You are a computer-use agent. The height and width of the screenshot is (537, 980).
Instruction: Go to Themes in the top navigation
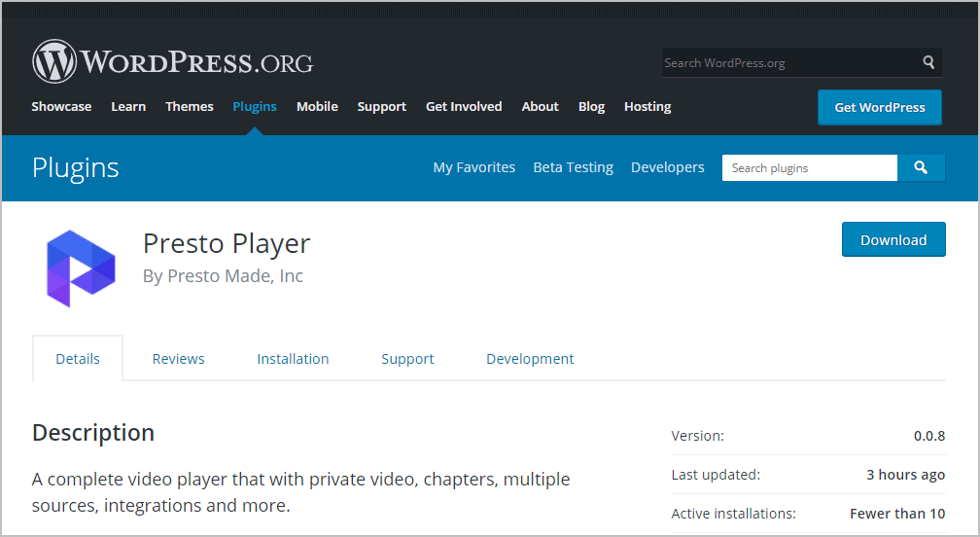[x=190, y=107]
